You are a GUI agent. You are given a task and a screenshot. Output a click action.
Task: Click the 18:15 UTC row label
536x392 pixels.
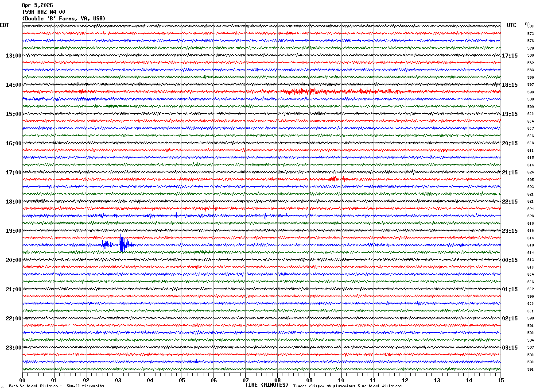coord(510,85)
